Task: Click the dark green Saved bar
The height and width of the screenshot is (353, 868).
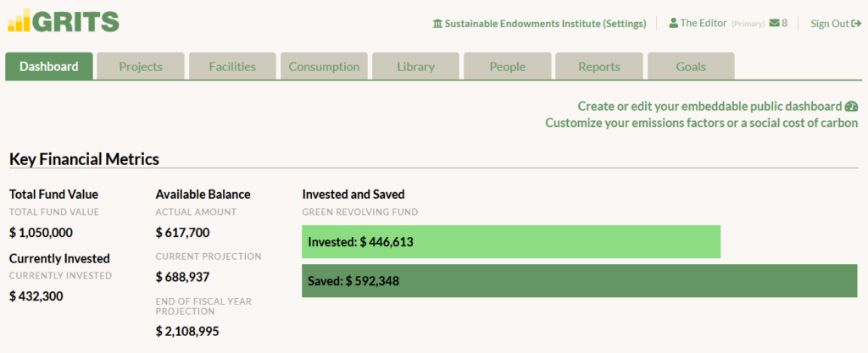Action: pos(580,281)
